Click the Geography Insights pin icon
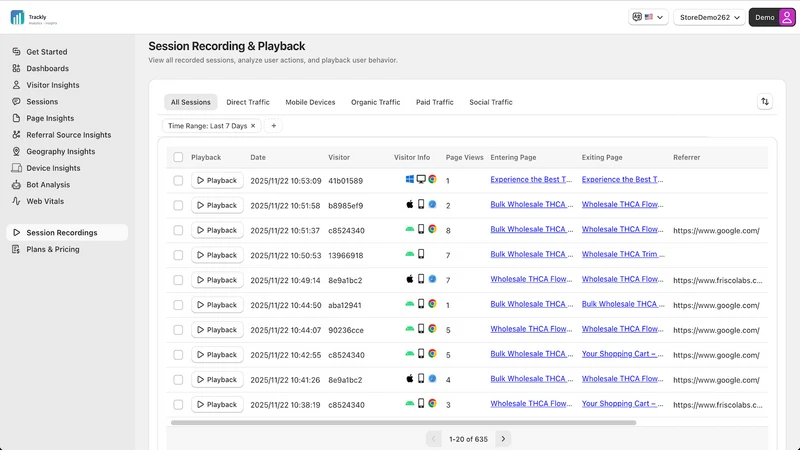The image size is (800, 450). click(16, 152)
